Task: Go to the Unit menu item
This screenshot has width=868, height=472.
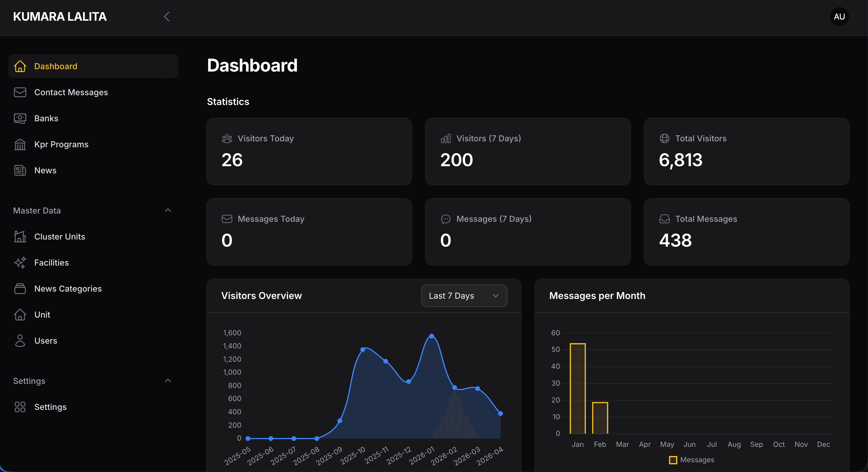Action: click(42, 315)
